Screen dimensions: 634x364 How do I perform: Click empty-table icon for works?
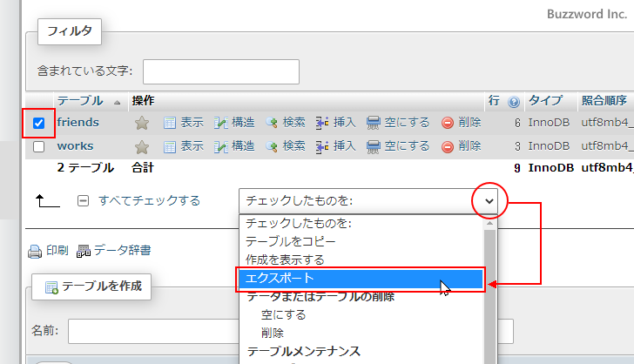374,147
